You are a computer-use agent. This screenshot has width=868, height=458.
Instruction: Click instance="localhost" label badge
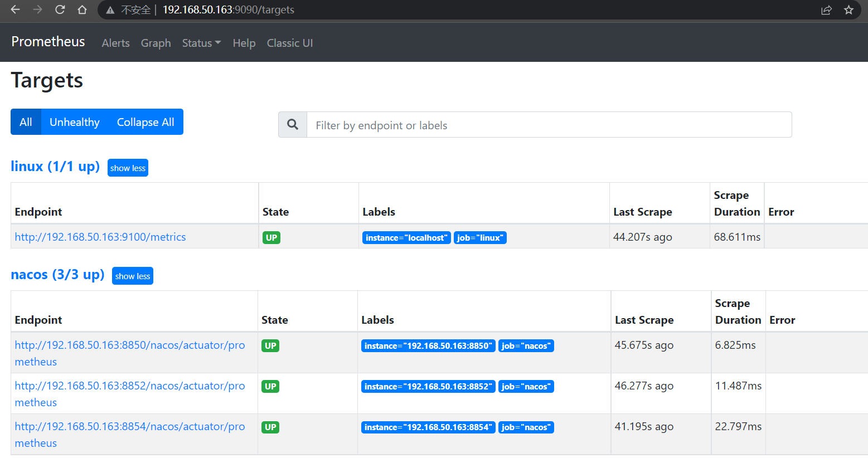(x=406, y=237)
